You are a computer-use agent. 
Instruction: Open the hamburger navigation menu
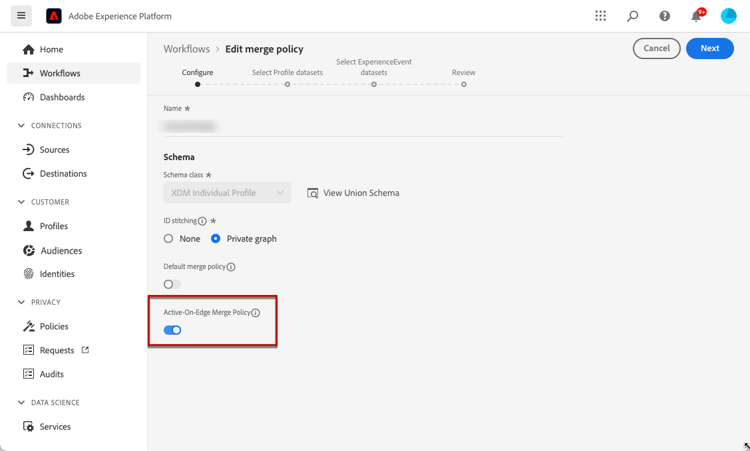pyautogui.click(x=21, y=16)
